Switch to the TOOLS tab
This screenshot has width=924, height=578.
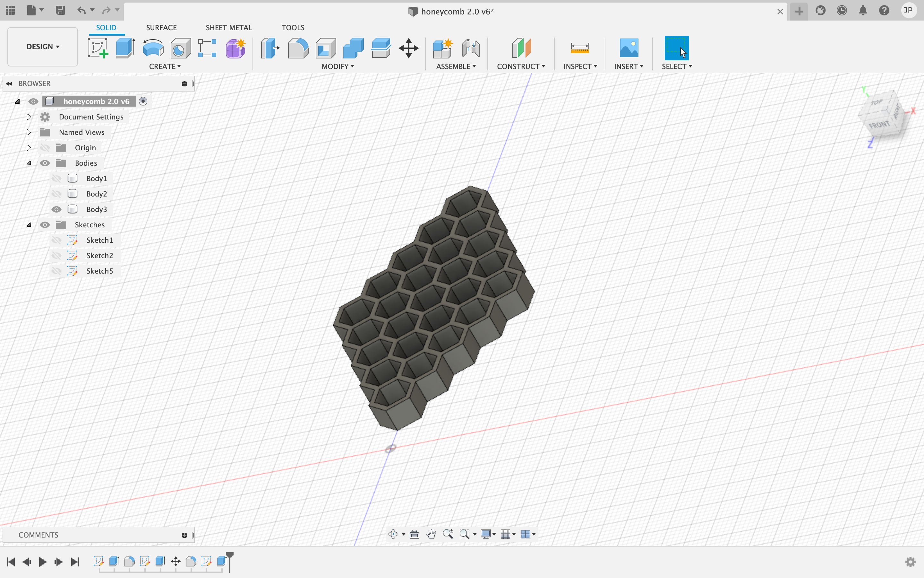(x=293, y=28)
